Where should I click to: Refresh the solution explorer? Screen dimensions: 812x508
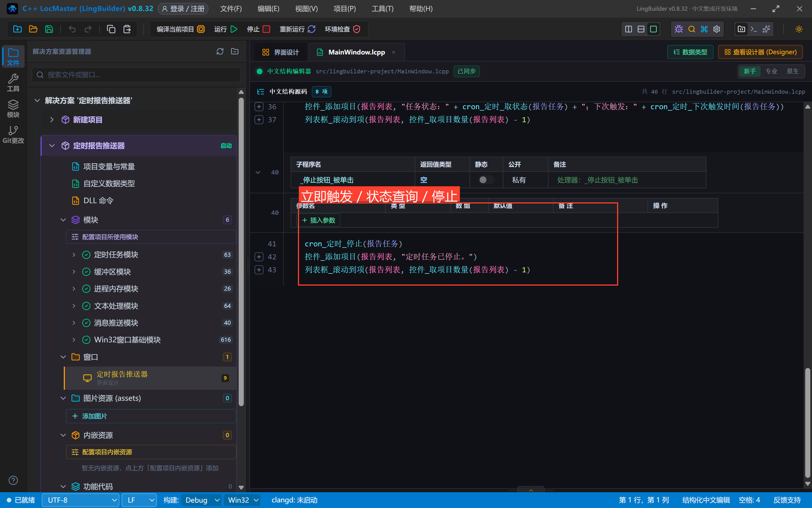(220, 51)
